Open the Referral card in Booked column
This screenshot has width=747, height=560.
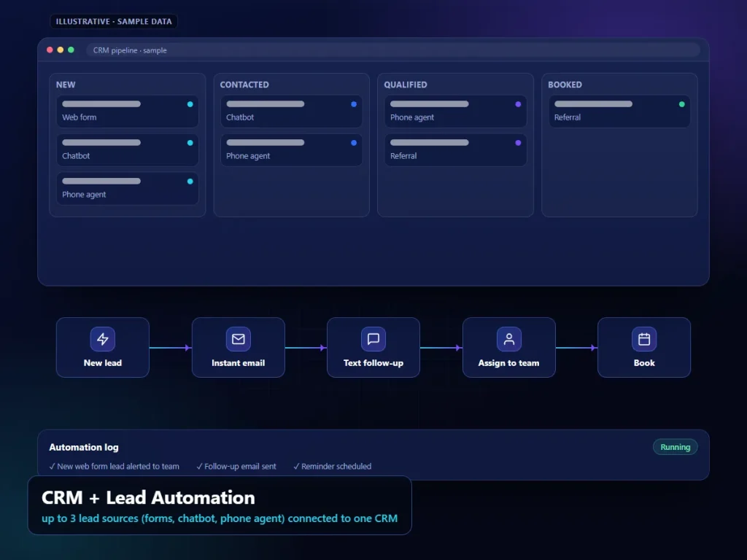[619, 112]
